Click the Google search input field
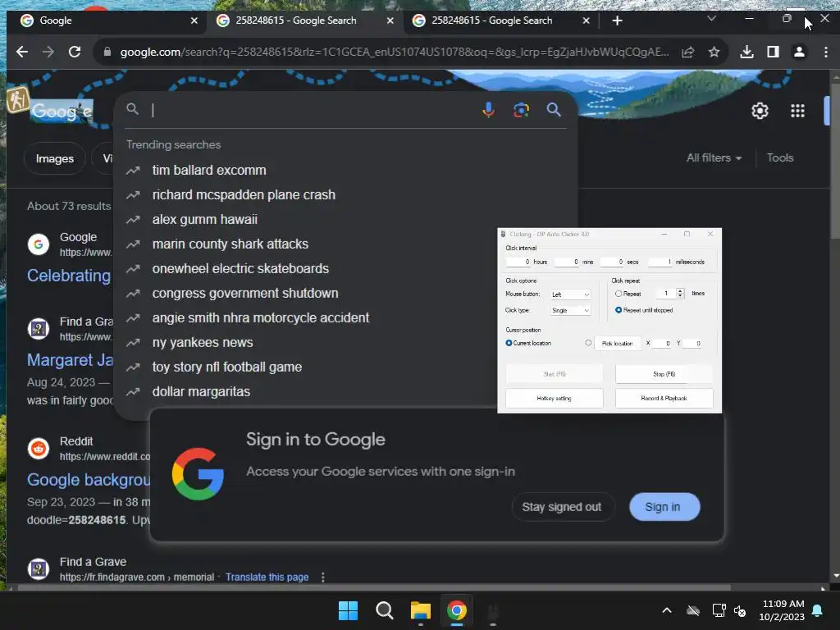The width and height of the screenshot is (840, 630). pyautogui.click(x=313, y=110)
